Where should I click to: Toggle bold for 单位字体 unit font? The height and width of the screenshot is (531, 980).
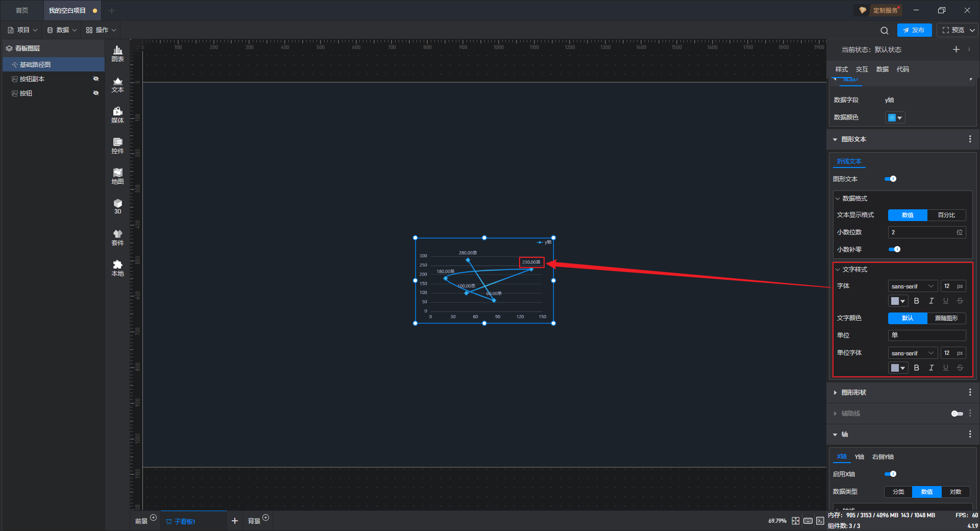917,368
